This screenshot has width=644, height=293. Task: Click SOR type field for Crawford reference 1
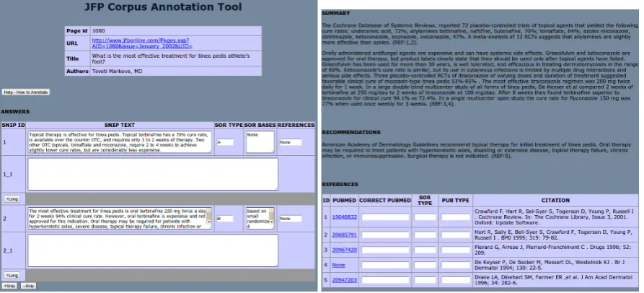pyautogui.click(x=425, y=217)
